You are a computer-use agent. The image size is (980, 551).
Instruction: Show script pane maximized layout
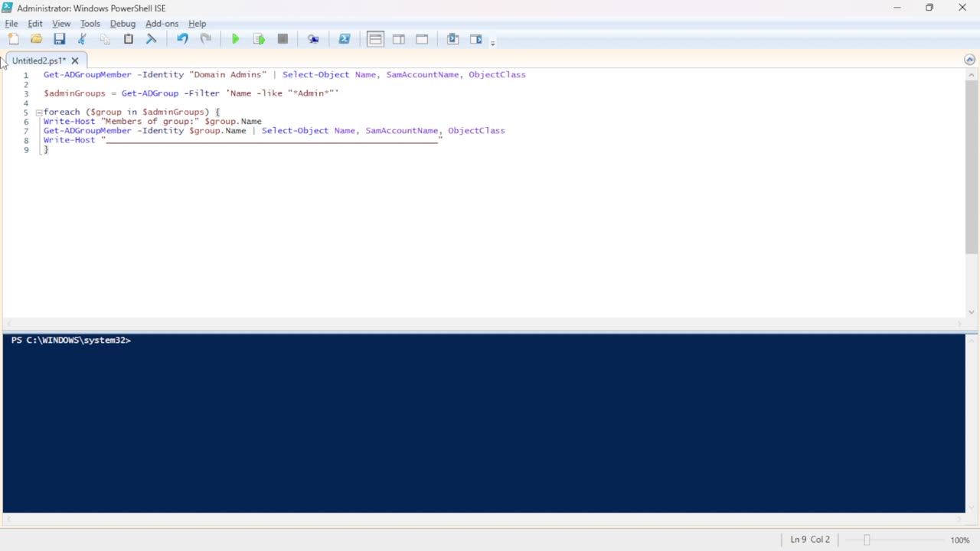pos(422,39)
